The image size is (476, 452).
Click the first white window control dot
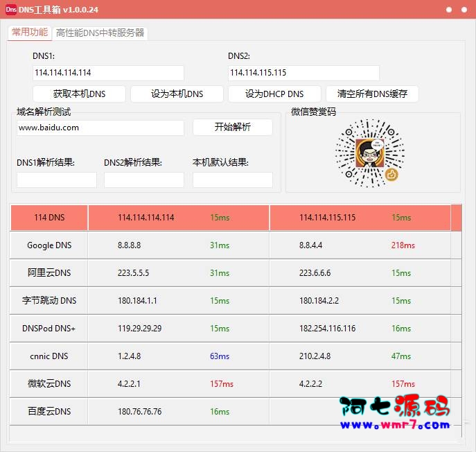pyautogui.click(x=449, y=10)
